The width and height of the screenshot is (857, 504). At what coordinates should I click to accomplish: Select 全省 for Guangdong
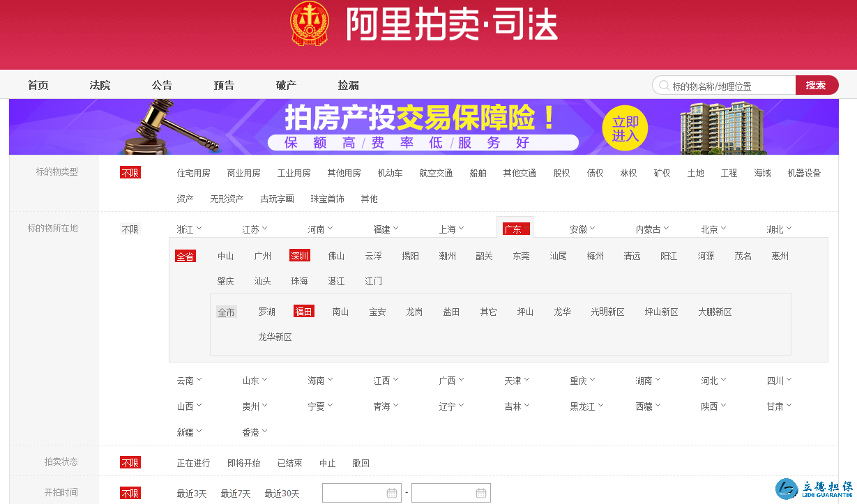185,256
